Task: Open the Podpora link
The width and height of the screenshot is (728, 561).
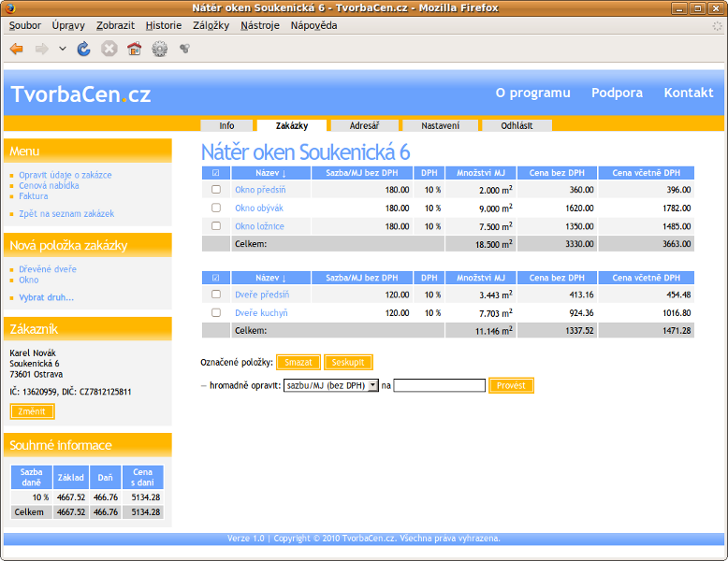Action: [617, 93]
